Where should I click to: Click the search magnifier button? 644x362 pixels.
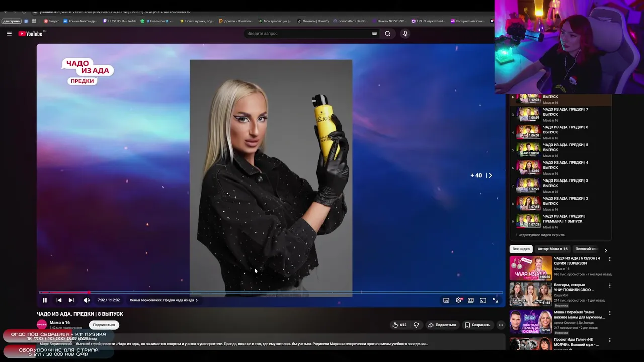387,34
